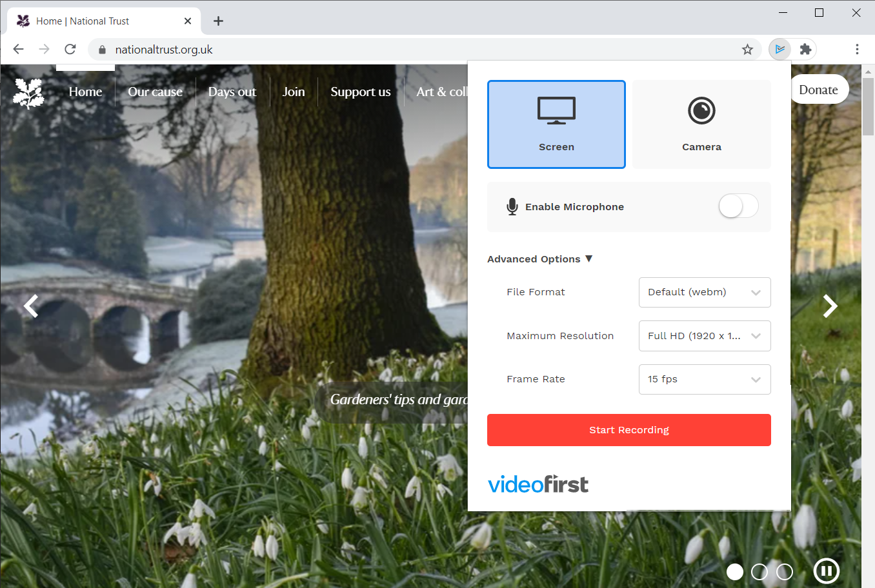
Task: Click the National Trust oak leaf logo
Action: pyautogui.click(x=28, y=93)
